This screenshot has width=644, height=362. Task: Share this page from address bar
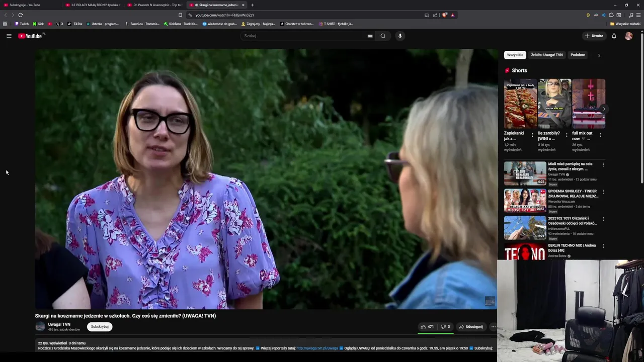point(435,15)
